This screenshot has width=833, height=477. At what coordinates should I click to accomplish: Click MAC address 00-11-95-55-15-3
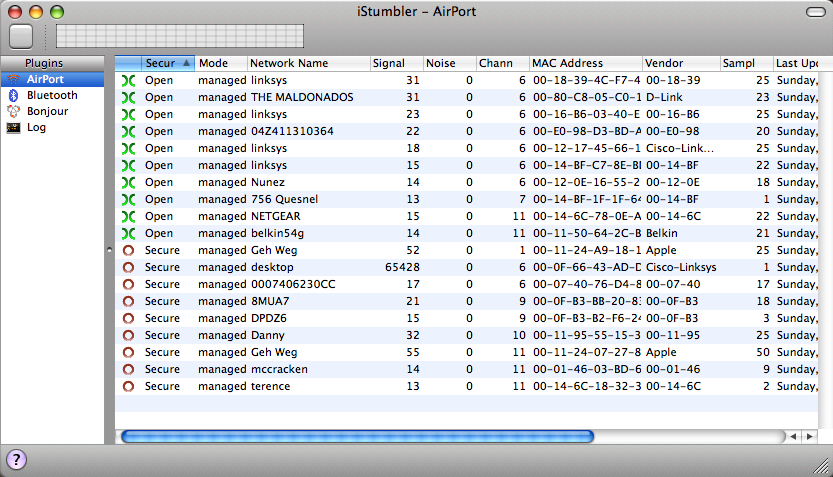[587, 335]
